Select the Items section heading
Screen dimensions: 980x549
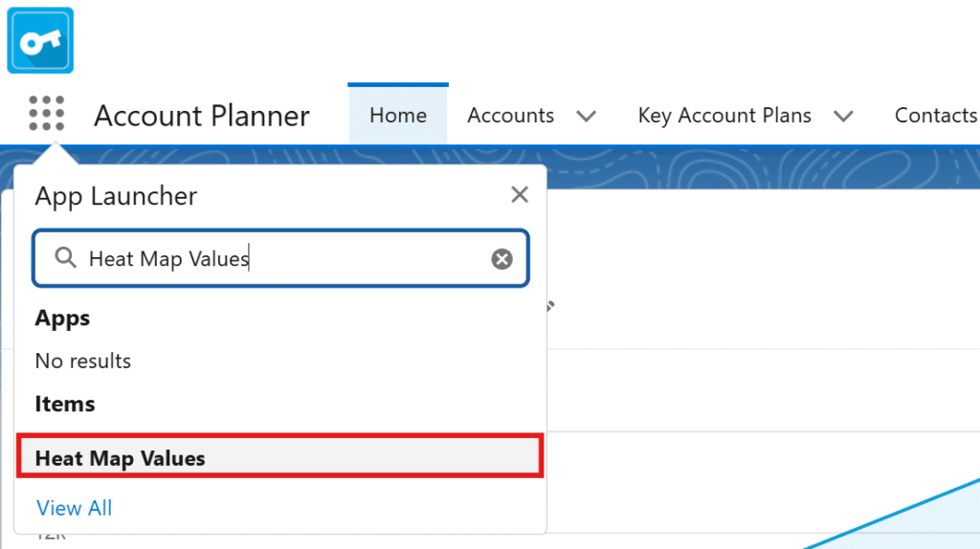click(x=65, y=404)
